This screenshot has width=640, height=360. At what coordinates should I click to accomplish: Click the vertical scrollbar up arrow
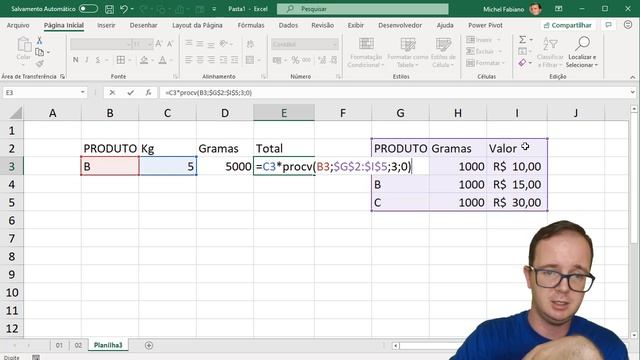point(634,109)
